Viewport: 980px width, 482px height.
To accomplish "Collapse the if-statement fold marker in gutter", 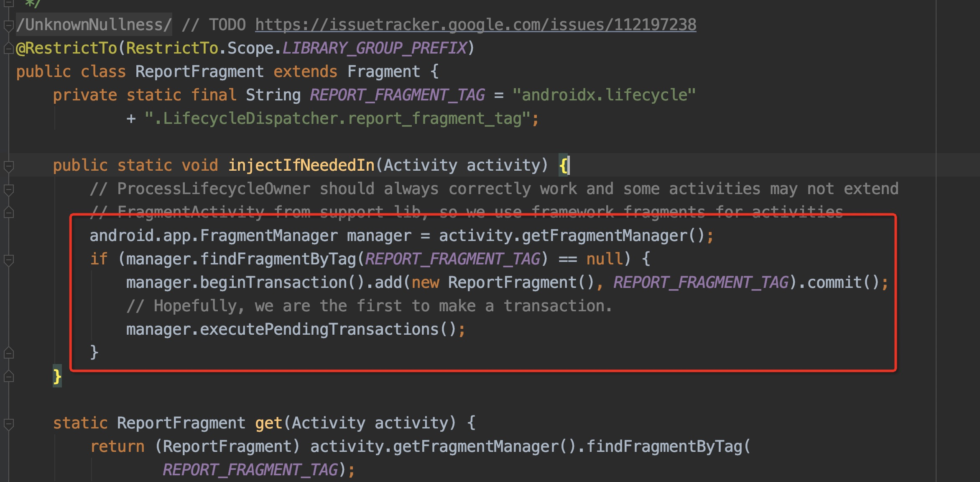I will click(x=9, y=260).
